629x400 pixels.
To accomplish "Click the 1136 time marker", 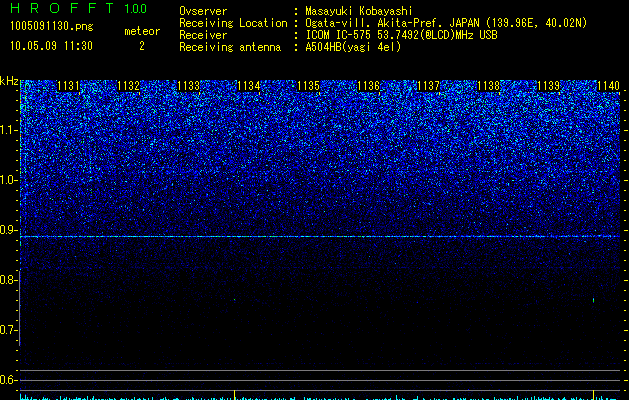I will [368, 86].
